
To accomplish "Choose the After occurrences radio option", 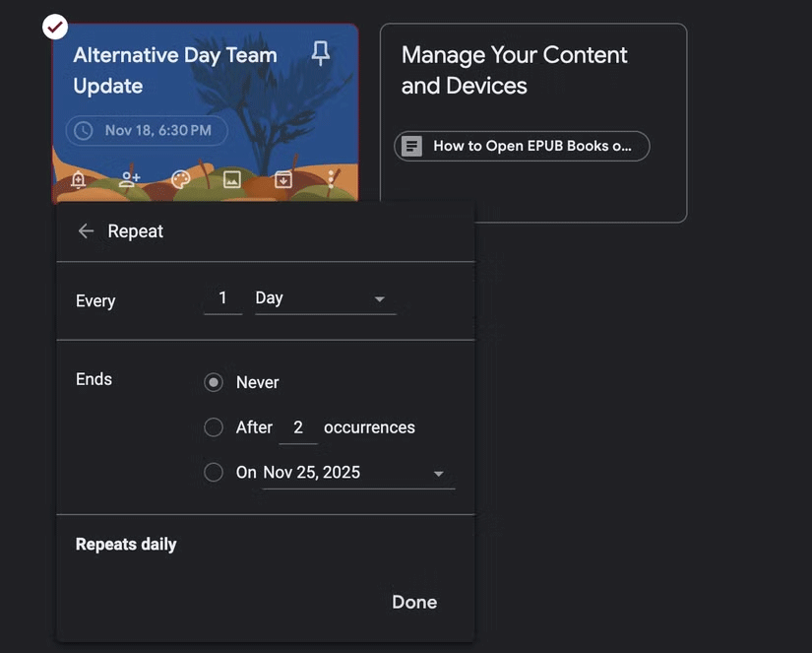I will [x=214, y=427].
